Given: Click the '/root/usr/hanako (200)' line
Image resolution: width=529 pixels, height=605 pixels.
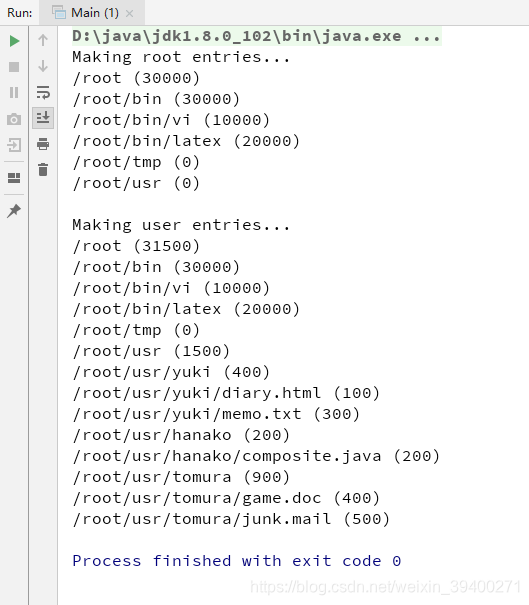Looking at the screenshot, I should click(181, 435).
